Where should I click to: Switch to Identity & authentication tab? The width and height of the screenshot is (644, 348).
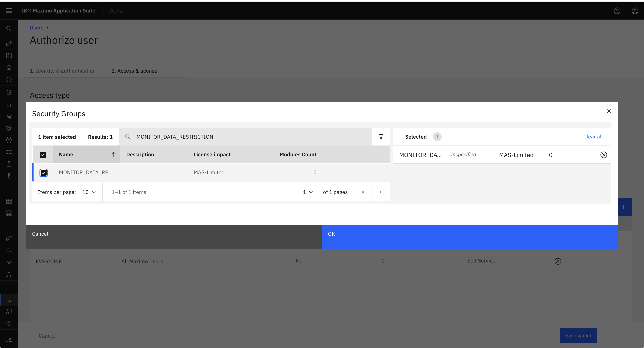(63, 71)
